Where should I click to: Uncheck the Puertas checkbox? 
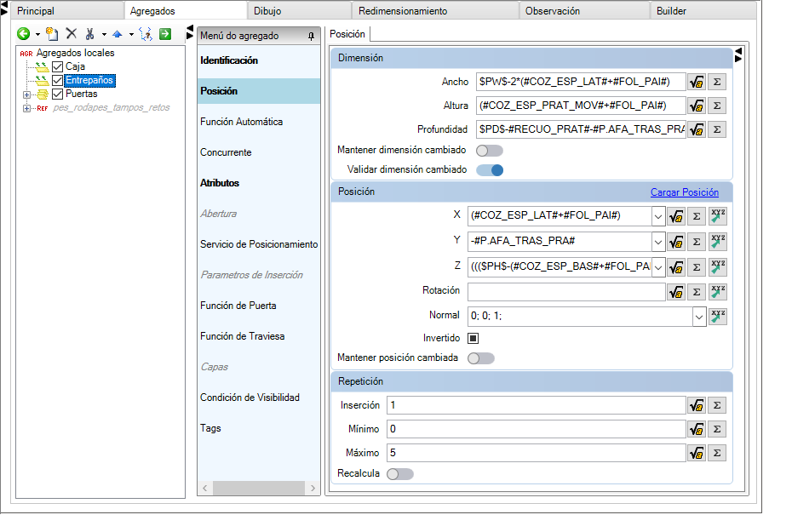(58, 94)
